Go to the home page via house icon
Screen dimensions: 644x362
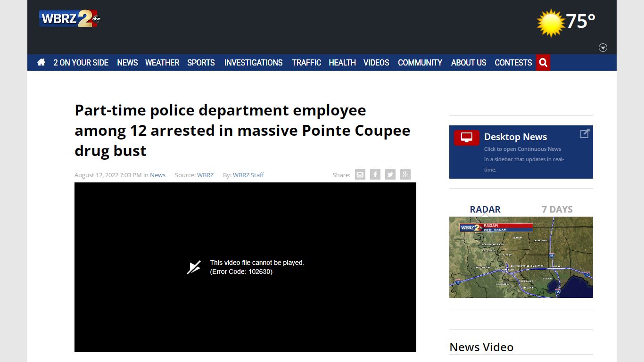click(x=41, y=62)
